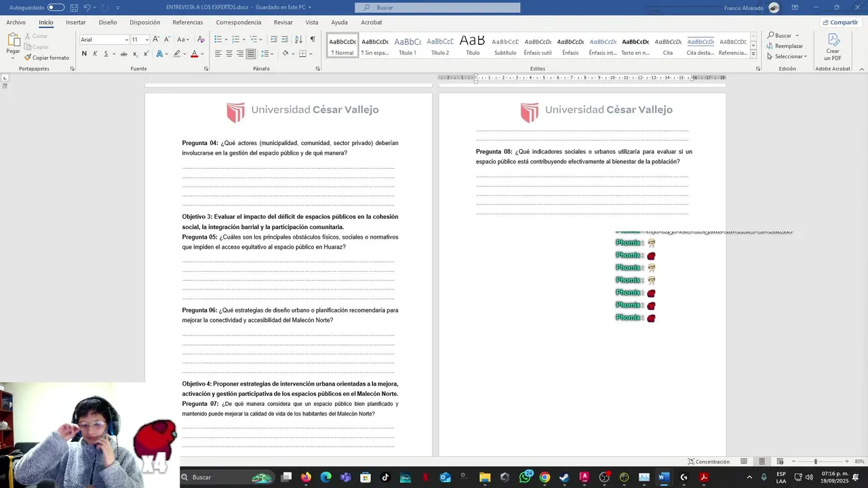Switch to the Revisar tab
This screenshot has height=488, width=868.
pos(283,22)
